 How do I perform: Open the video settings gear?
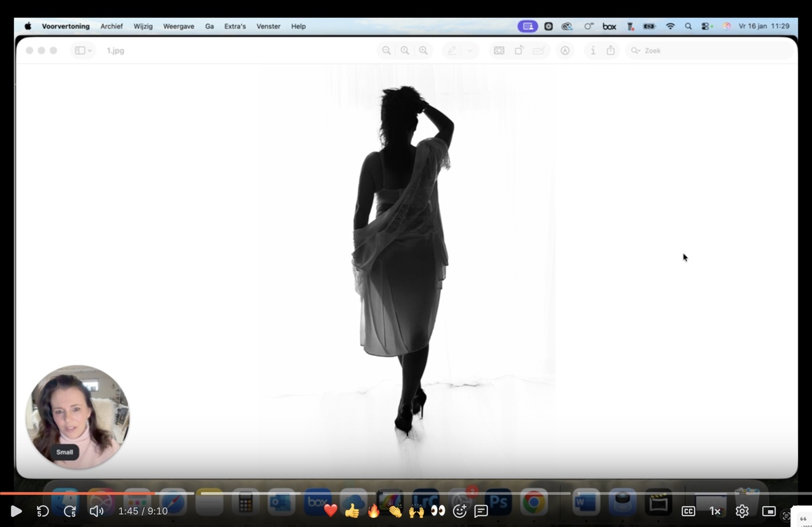(742, 511)
